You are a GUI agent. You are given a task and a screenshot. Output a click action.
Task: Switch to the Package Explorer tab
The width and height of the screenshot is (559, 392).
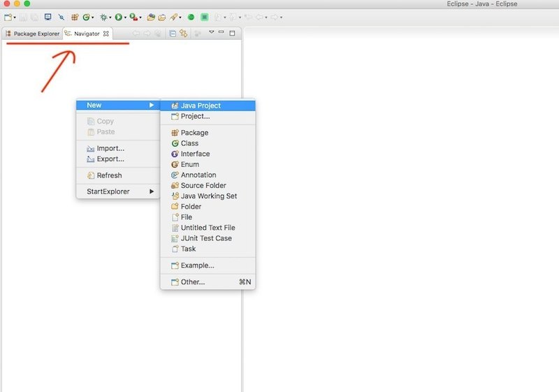point(32,34)
